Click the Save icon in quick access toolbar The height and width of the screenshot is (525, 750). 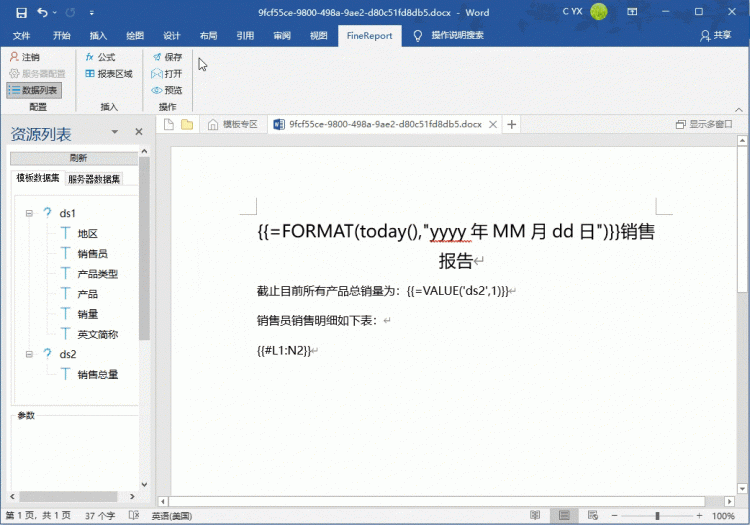point(22,13)
